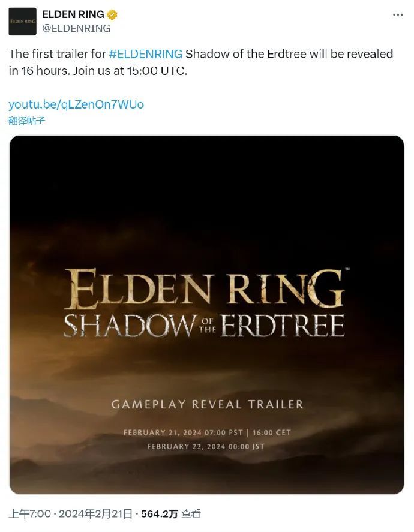Image resolution: width=414 pixels, height=532 pixels.
Task: Click the Shadow of the Erdtree subtitle
Action: point(204,326)
